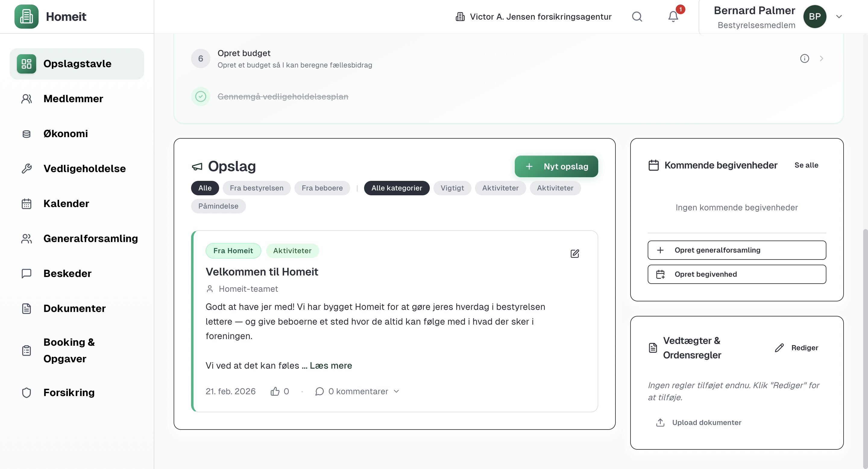Open the notifications bell
Viewport: 868px width, 469px height.
pyautogui.click(x=673, y=17)
